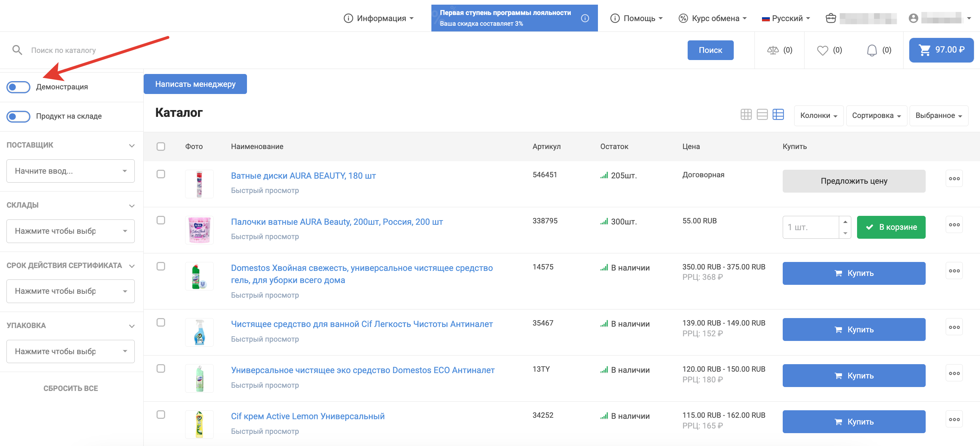Viewport: 980px width, 446px height.
Task: Switch to list rows view icon
Action: tap(762, 115)
